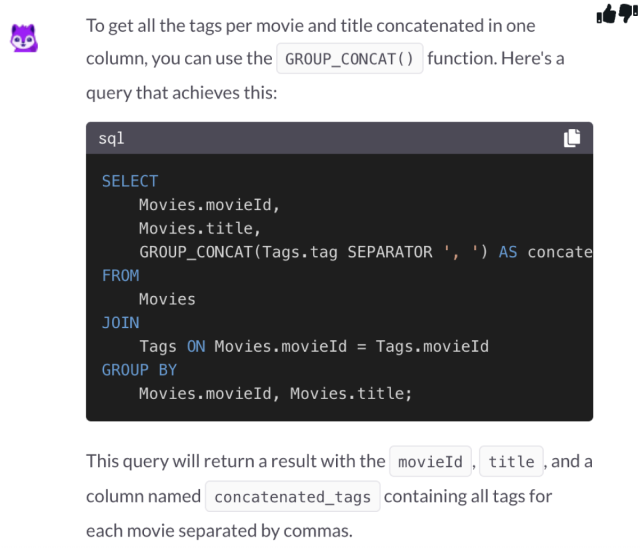The image size is (640, 552).
Task: Click the thumbs down feedback icon
Action: (x=628, y=13)
